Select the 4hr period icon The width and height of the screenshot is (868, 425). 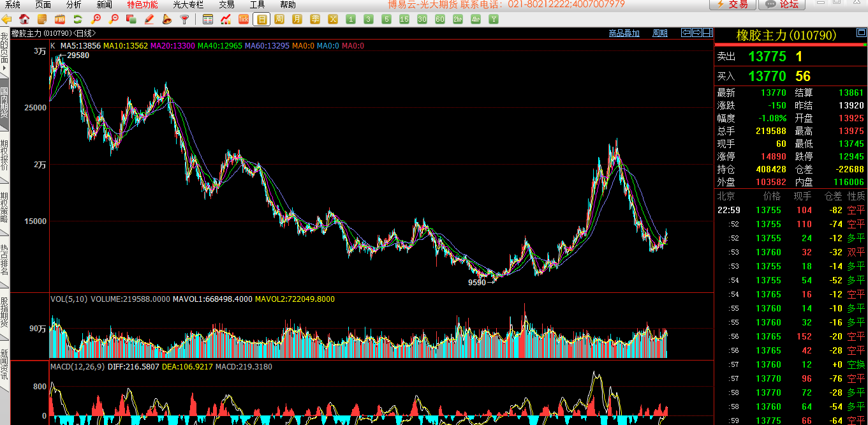[476, 19]
